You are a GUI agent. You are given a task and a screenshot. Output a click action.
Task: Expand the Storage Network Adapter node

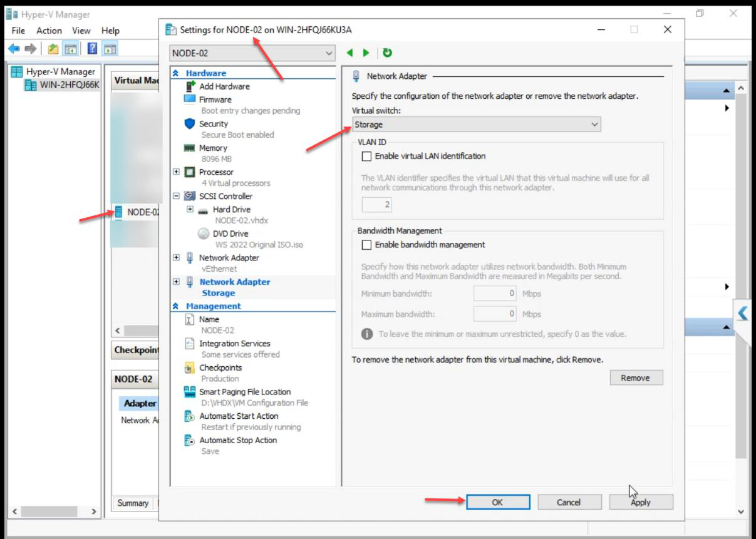click(176, 282)
